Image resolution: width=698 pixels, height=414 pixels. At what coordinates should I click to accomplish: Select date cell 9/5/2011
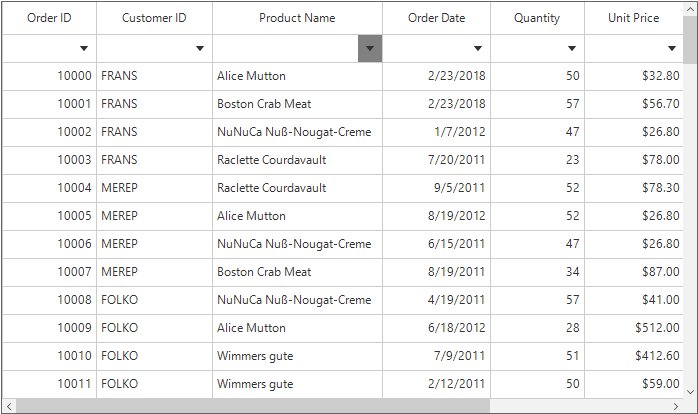[x=436, y=189]
